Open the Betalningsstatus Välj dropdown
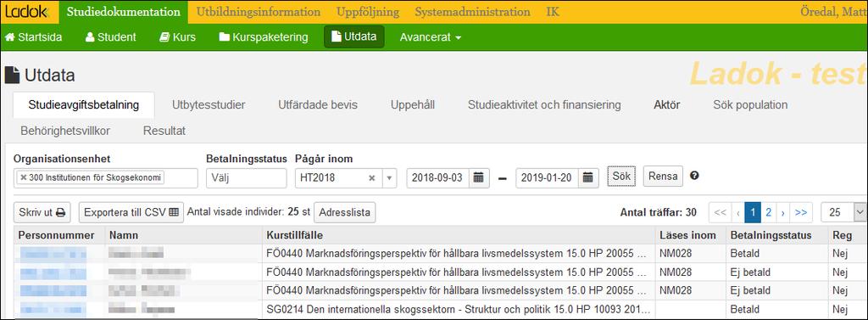Viewport: 868px width, 320px height. (247, 178)
